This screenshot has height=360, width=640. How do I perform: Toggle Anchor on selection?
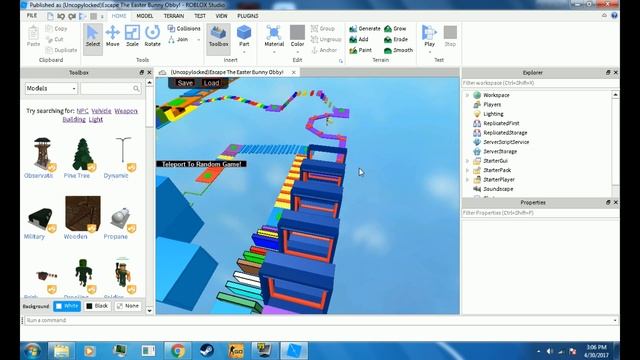[324, 50]
